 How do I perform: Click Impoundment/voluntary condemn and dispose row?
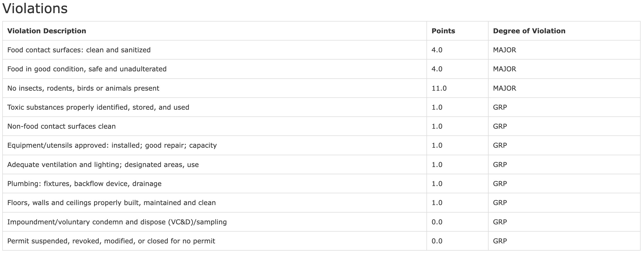pyautogui.click(x=117, y=222)
